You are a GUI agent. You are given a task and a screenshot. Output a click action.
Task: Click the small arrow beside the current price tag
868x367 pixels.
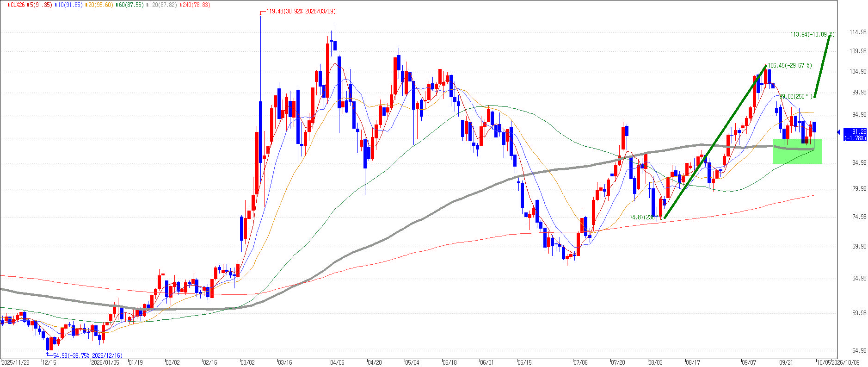point(839,132)
